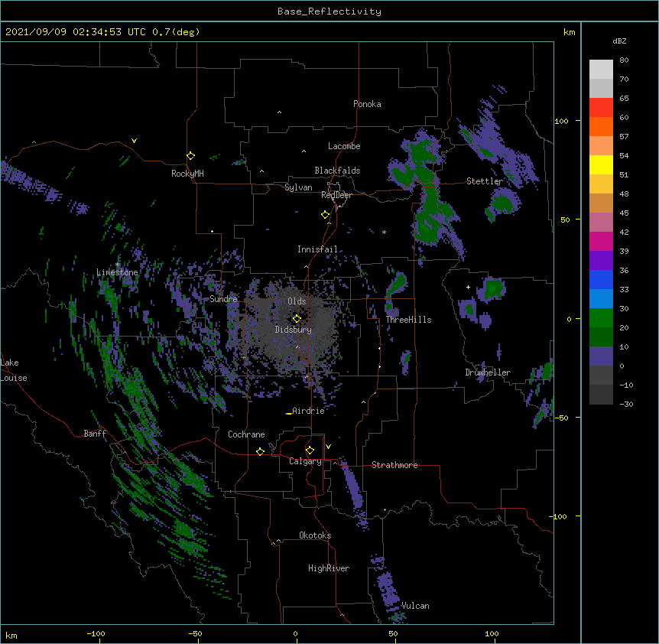
Task: Click the yellow marker south of RedDeer
Action: coord(325,215)
